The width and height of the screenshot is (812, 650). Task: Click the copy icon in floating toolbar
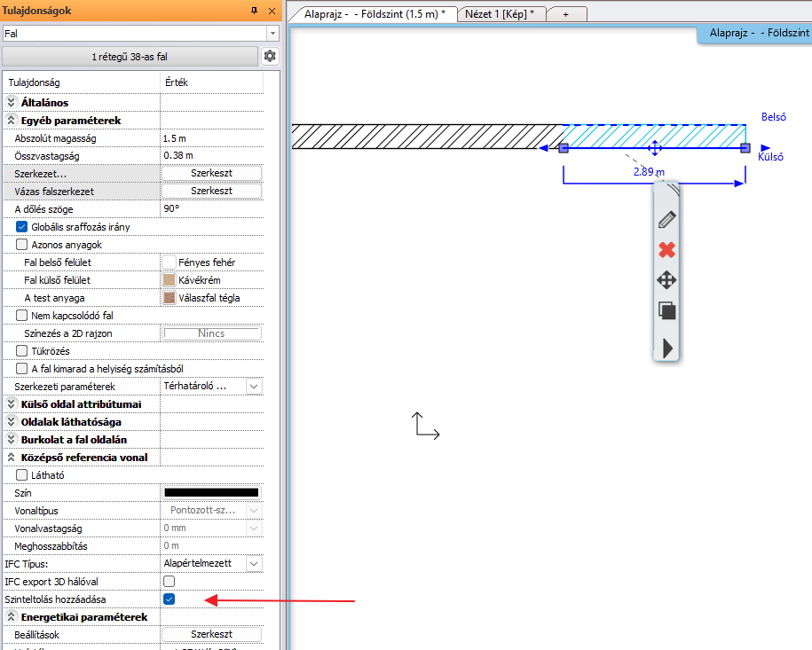pos(667,310)
